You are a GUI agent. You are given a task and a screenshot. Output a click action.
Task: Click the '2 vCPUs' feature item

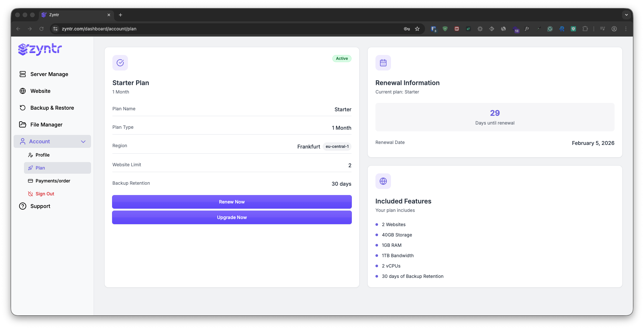coord(391,266)
